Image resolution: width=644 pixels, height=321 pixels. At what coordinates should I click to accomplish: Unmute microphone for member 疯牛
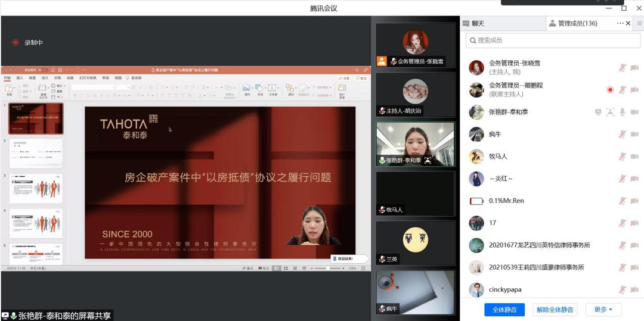(x=623, y=134)
